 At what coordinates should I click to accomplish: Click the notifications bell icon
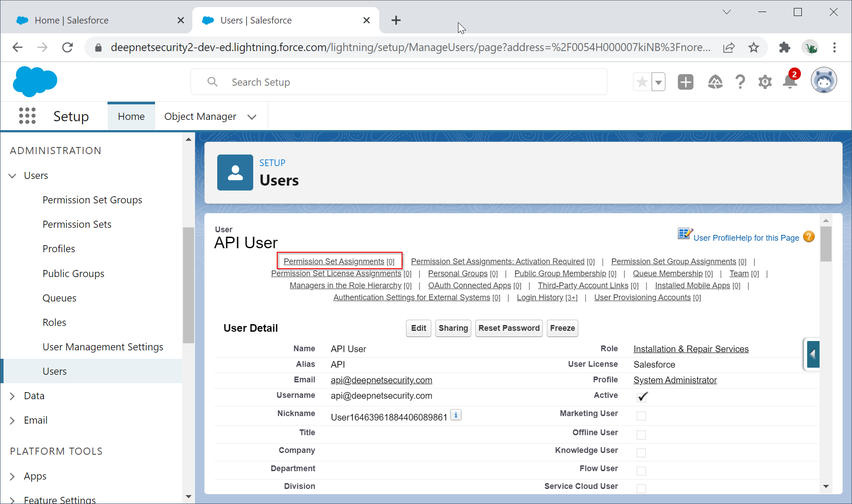(x=790, y=82)
